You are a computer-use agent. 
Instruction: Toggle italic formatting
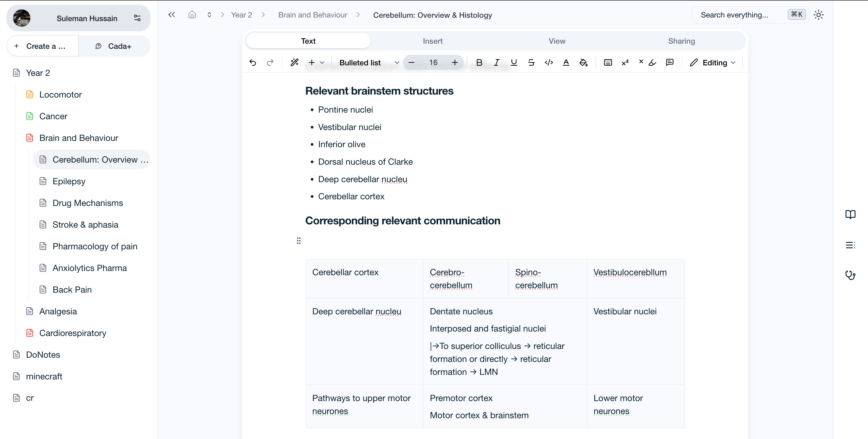(x=496, y=63)
